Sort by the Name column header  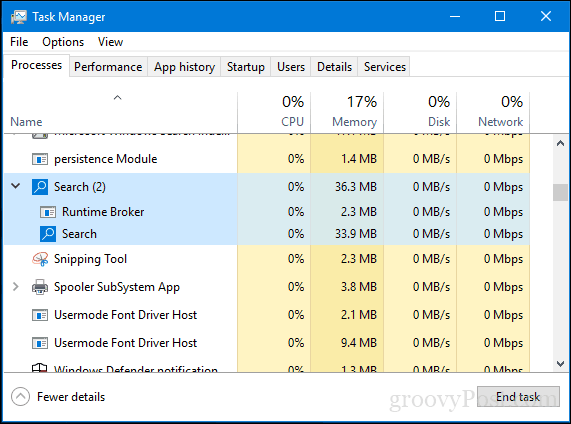(120, 113)
